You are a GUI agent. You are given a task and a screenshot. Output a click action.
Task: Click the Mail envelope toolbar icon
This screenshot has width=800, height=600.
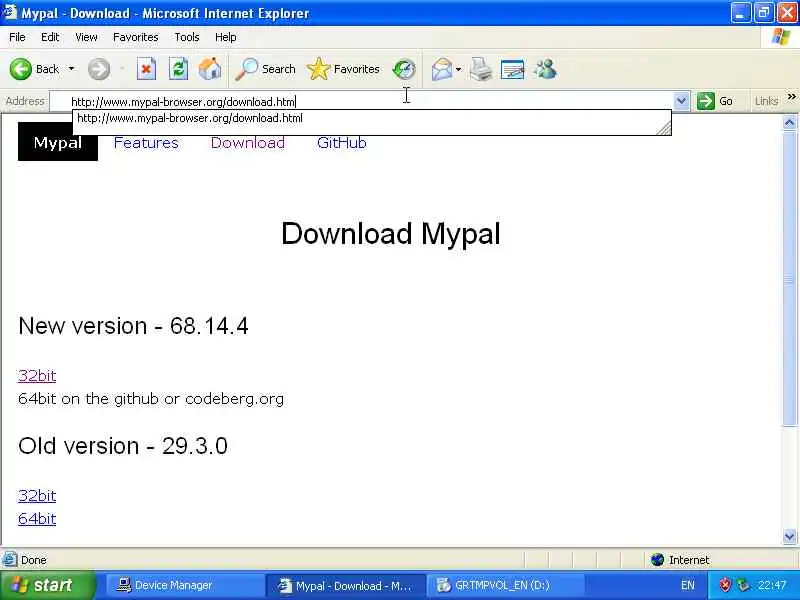point(442,69)
